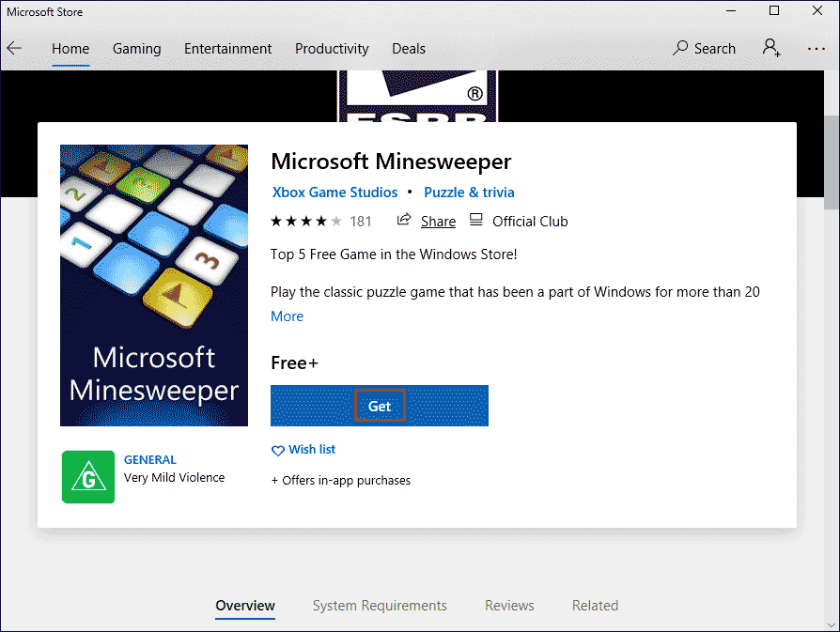Click the 181 ratings count
The image size is (840, 632).
click(361, 222)
